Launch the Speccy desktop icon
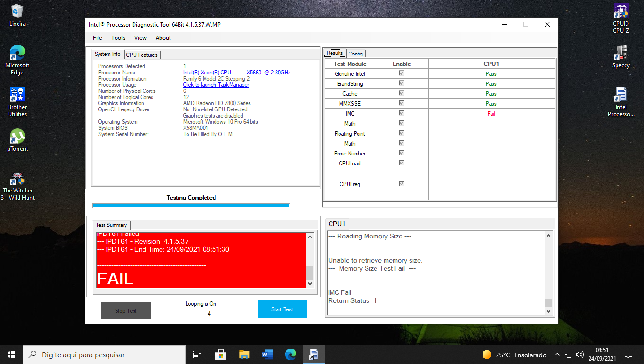Viewport: 644px width, 364px height. pyautogui.click(x=621, y=57)
